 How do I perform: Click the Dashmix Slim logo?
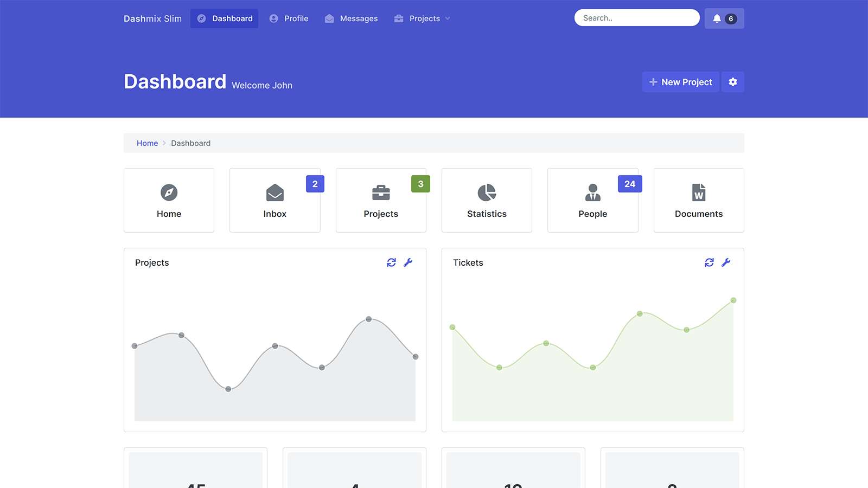(152, 18)
